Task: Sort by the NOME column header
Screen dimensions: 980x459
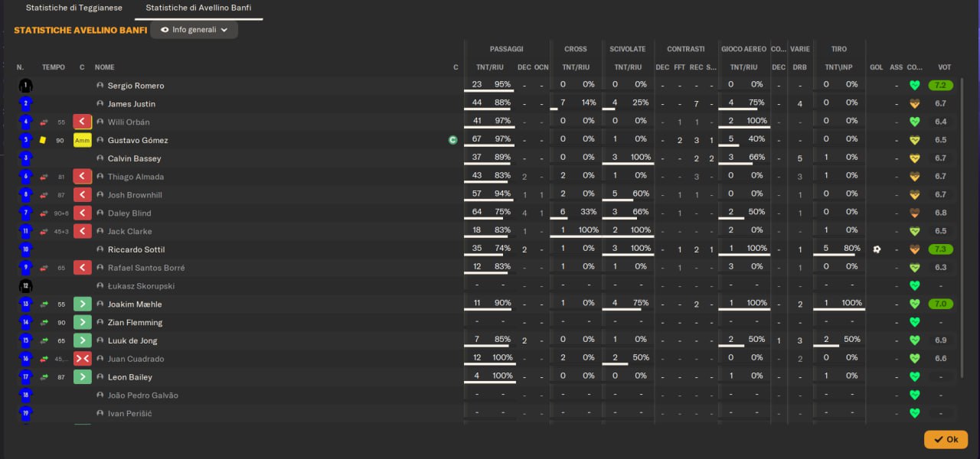Action: click(x=105, y=67)
